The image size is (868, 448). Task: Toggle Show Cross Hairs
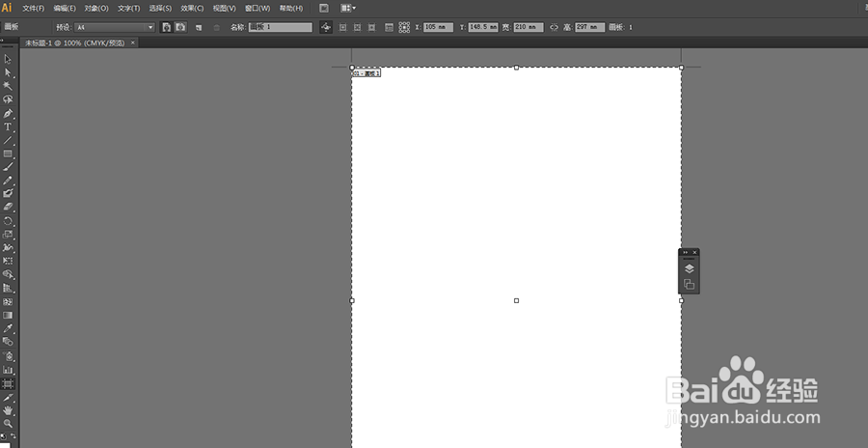point(357,27)
